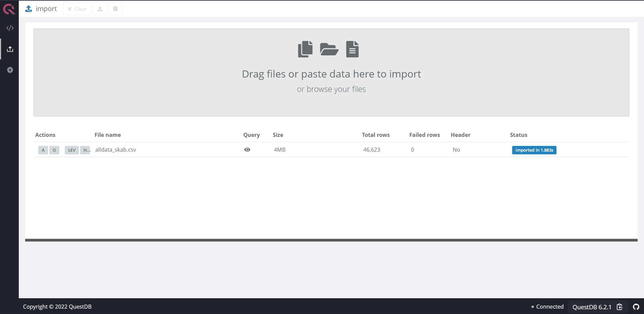Open the Settings gear in sidebar
The image size is (644, 314).
pyautogui.click(x=10, y=70)
